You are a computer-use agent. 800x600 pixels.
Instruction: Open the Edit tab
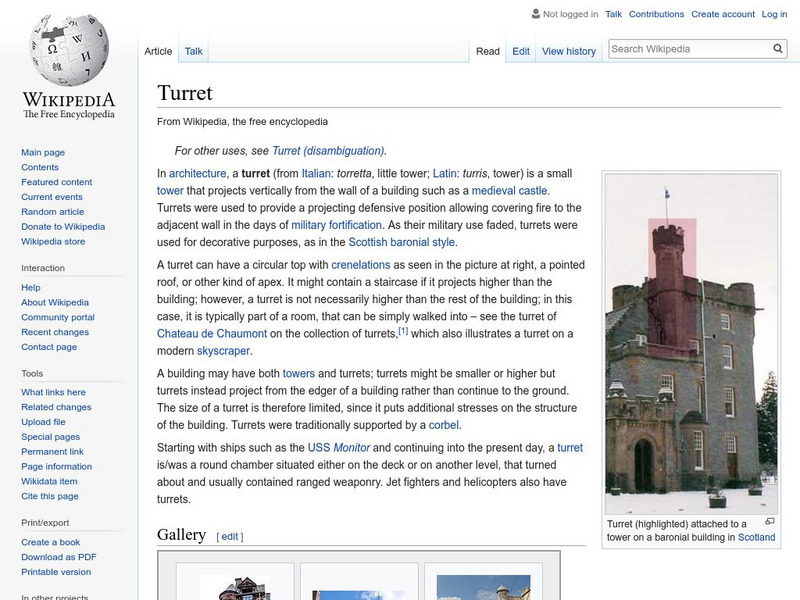pos(521,51)
